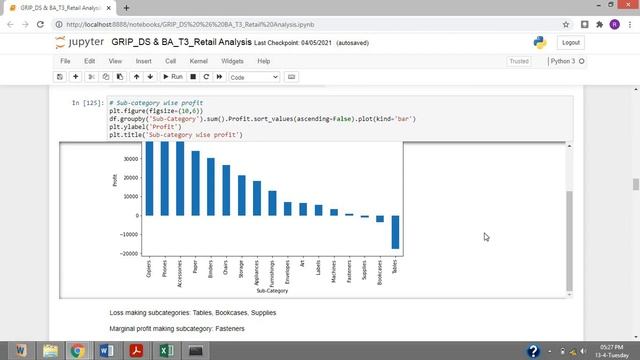
Task: Open a new browser tab
Action: click(126, 8)
